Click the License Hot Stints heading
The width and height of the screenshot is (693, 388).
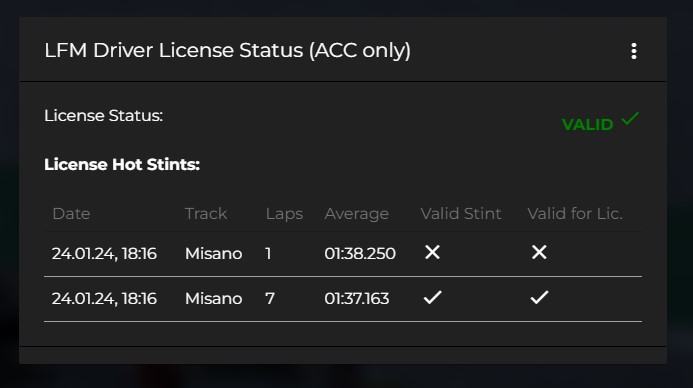(x=122, y=164)
